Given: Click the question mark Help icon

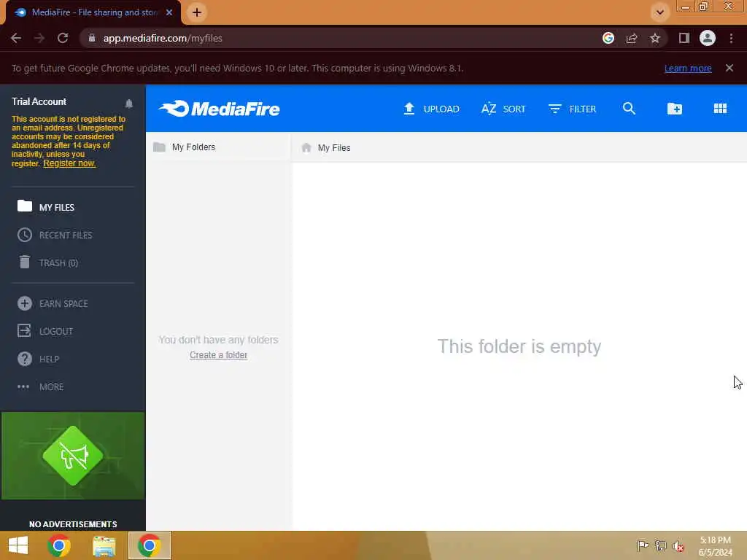Looking at the screenshot, I should [25, 359].
